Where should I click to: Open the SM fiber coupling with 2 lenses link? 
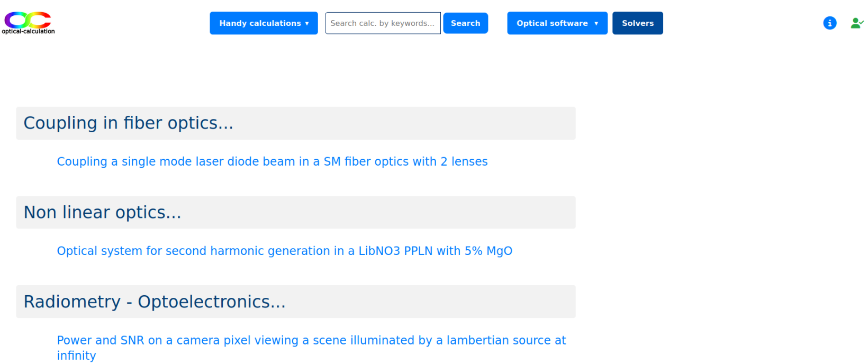pos(272,161)
